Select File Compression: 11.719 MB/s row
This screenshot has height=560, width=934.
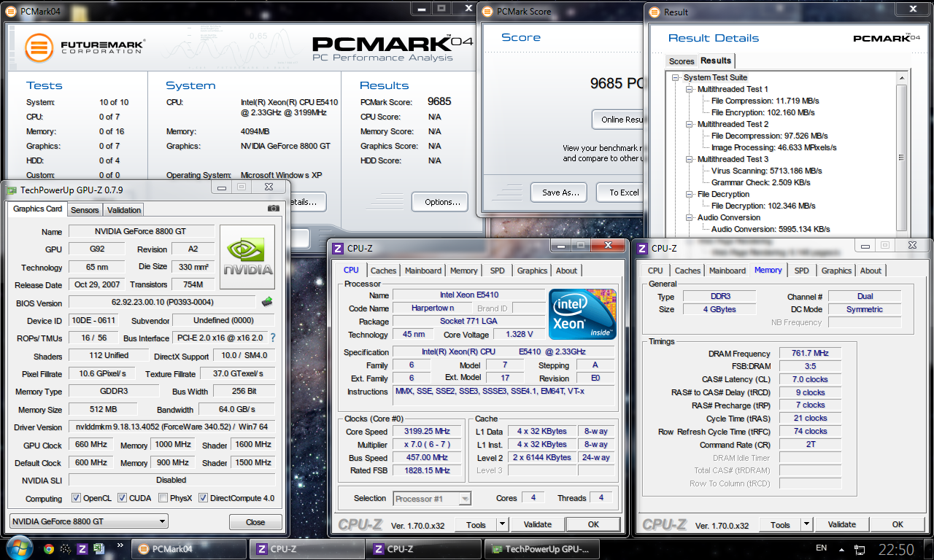[x=764, y=101]
